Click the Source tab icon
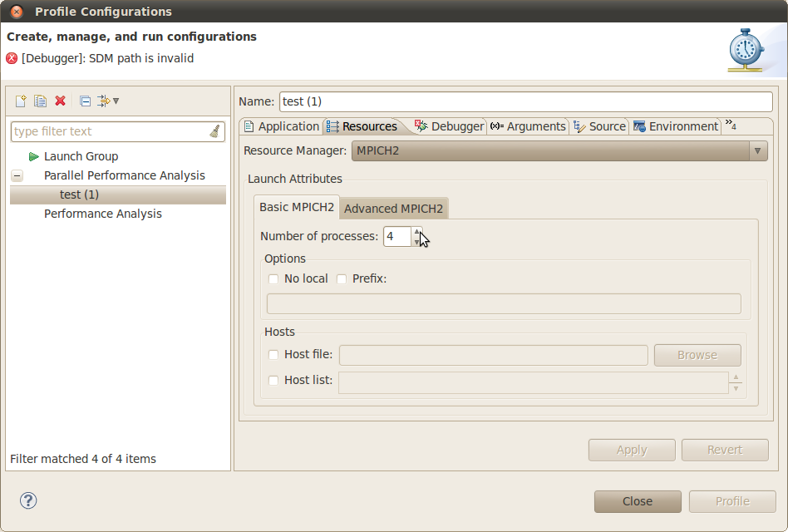 click(x=579, y=126)
